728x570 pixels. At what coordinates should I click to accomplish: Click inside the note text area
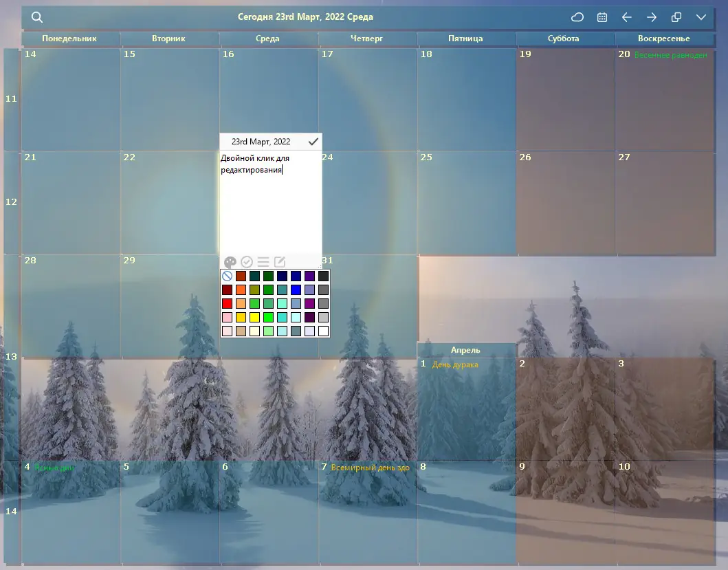pos(271,202)
